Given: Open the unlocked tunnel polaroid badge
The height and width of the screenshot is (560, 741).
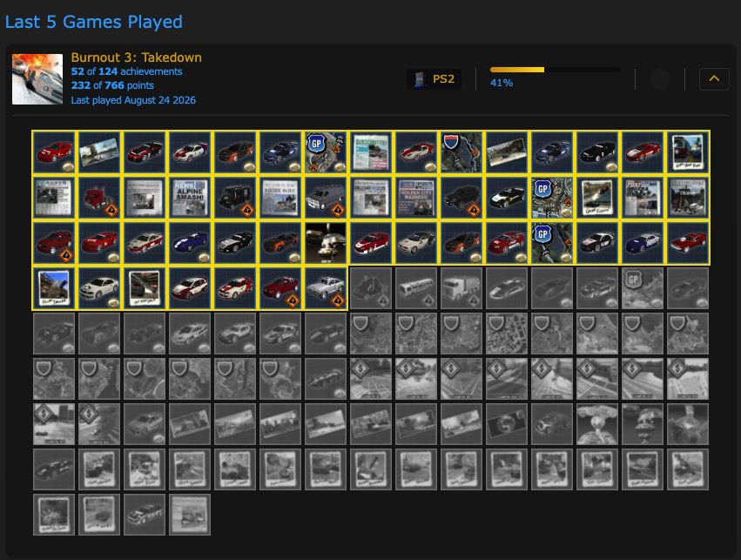Looking at the screenshot, I should [145, 288].
